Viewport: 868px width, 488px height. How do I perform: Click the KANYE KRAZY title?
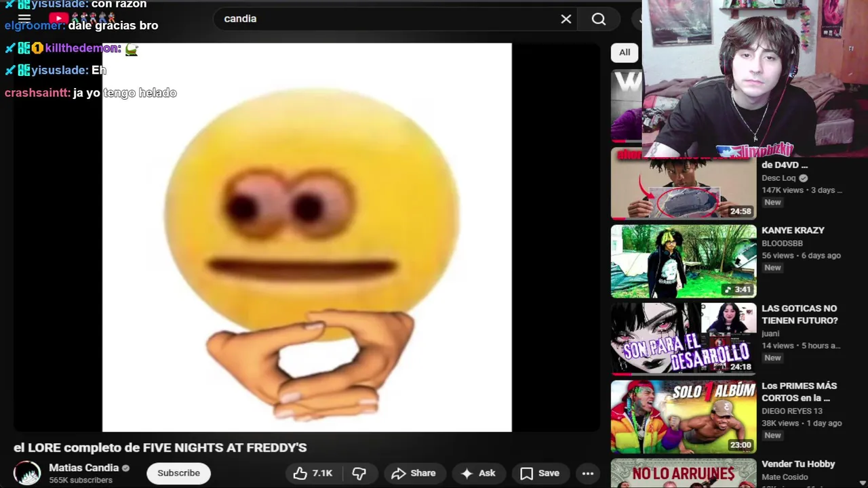793,230
